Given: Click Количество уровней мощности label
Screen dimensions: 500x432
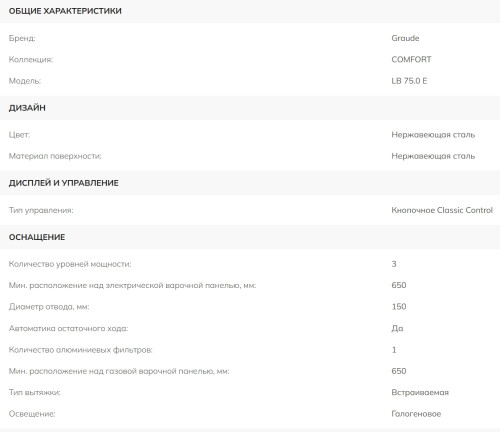Looking at the screenshot, I should (x=70, y=264).
